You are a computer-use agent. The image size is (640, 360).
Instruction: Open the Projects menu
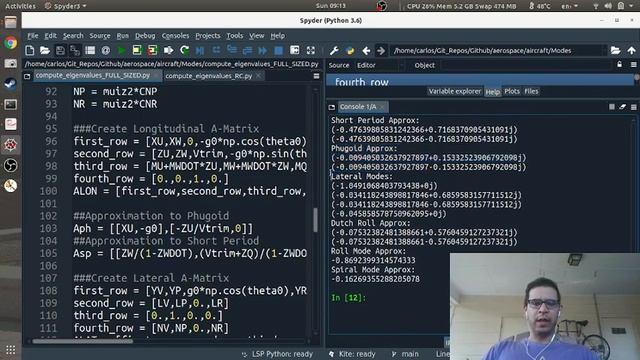click(208, 36)
